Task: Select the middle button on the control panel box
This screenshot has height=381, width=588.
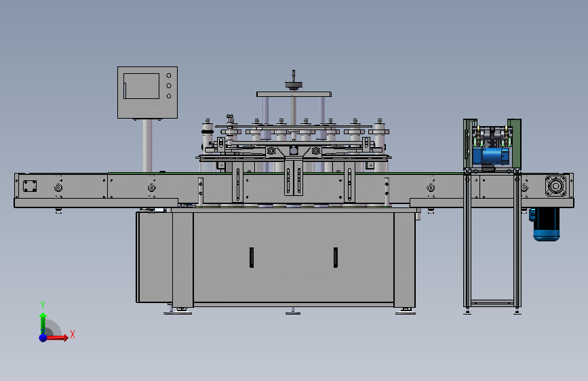Action: pyautogui.click(x=169, y=86)
